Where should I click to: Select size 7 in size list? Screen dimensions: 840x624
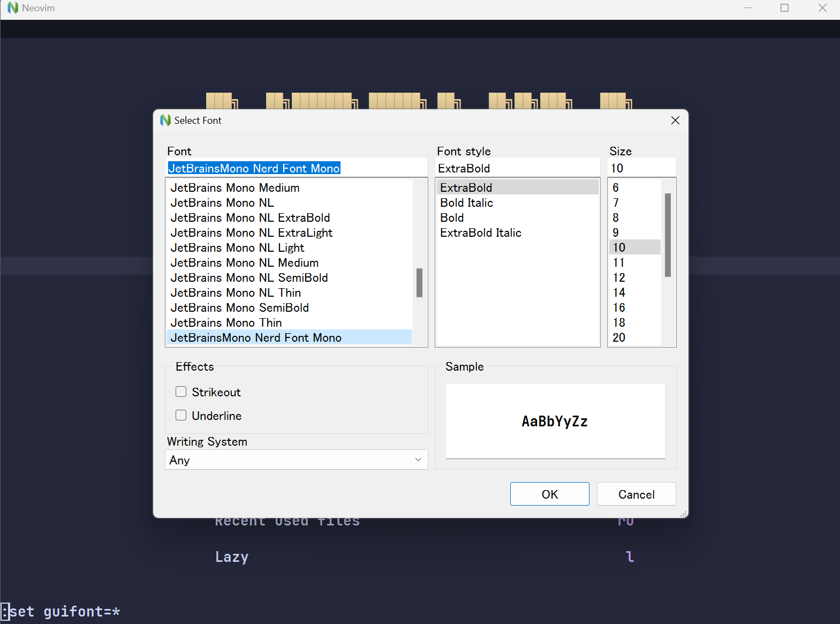pyautogui.click(x=635, y=203)
